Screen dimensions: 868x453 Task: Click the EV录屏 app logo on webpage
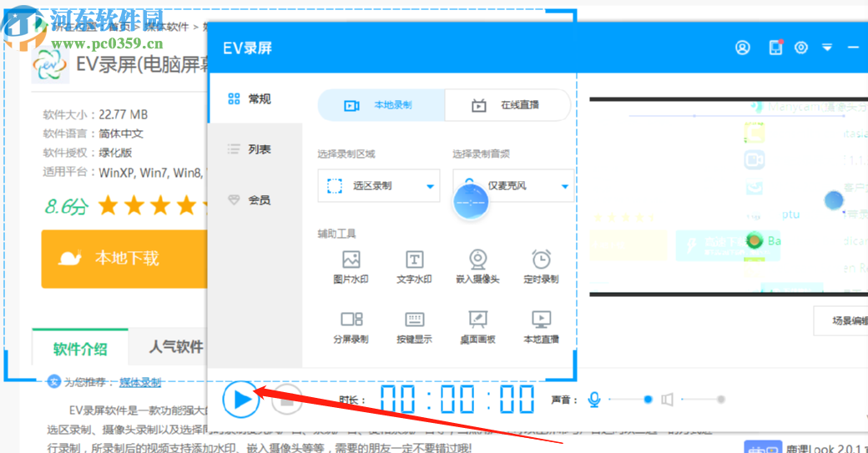pyautogui.click(x=50, y=65)
